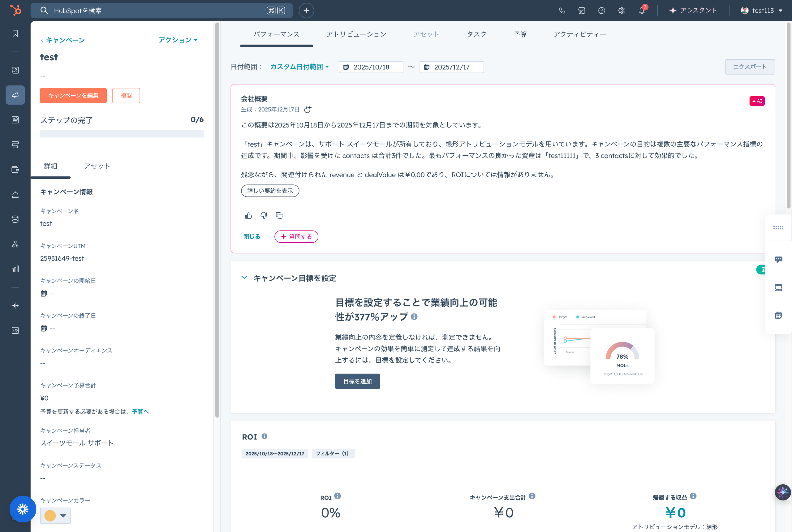Open the Reporting bar chart sidebar icon
792x532 pixels.
[x=15, y=269]
